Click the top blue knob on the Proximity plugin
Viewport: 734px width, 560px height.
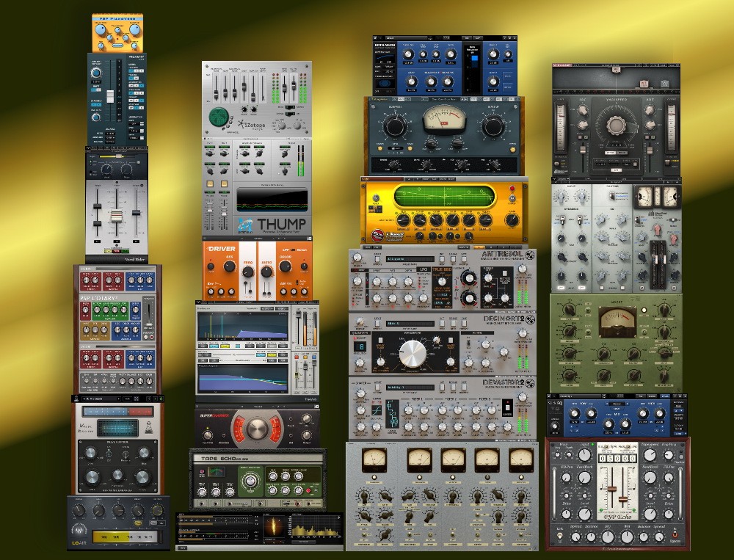coord(96,73)
